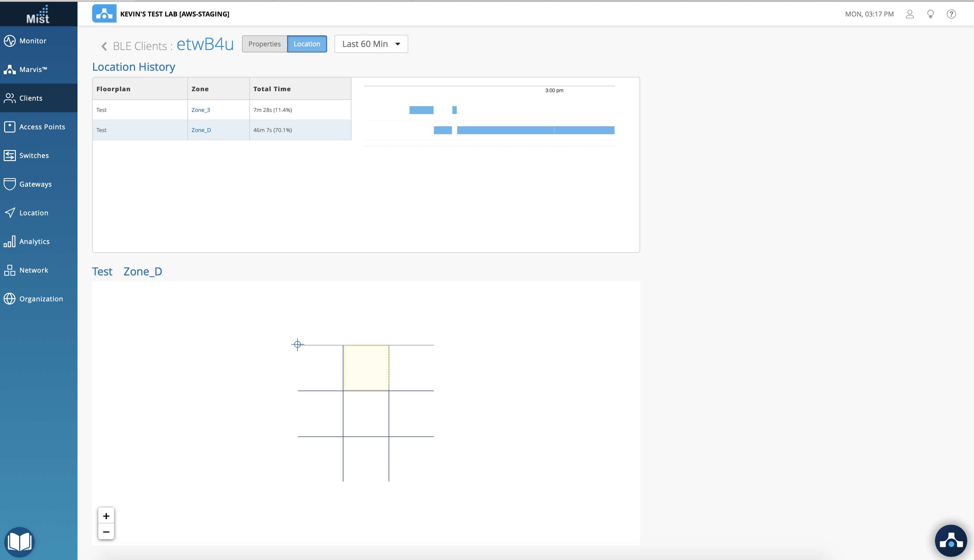The image size is (974, 560).
Task: Open the Switches section
Action: click(34, 155)
